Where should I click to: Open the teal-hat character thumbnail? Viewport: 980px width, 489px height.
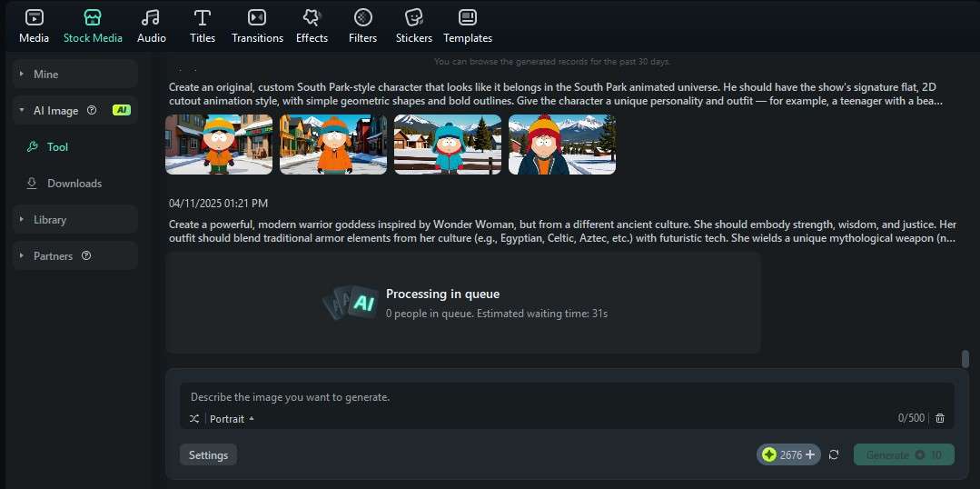coord(448,145)
